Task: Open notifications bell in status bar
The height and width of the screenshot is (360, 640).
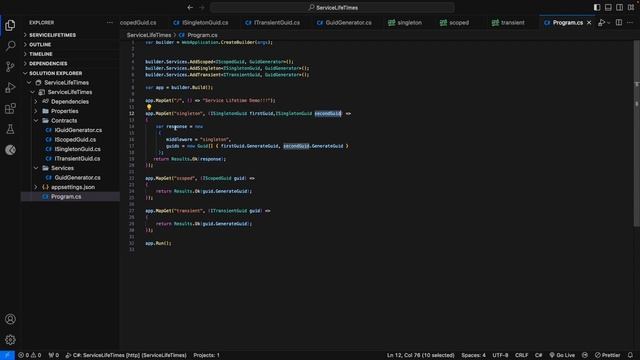Action: coord(630,355)
